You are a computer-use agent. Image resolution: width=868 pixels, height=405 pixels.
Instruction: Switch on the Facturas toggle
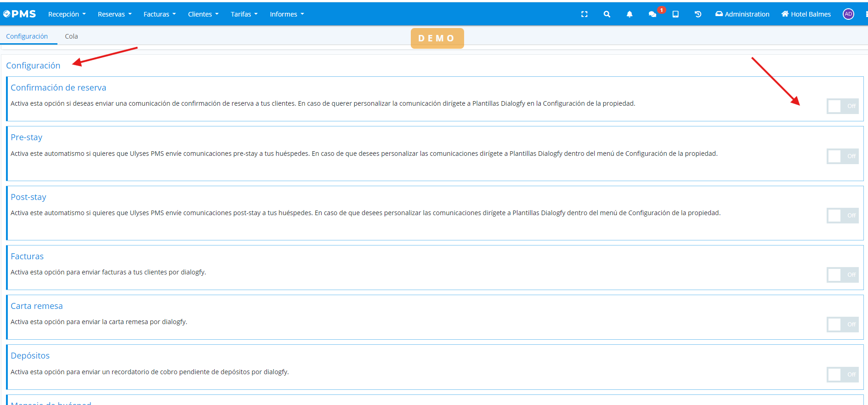pyautogui.click(x=842, y=275)
